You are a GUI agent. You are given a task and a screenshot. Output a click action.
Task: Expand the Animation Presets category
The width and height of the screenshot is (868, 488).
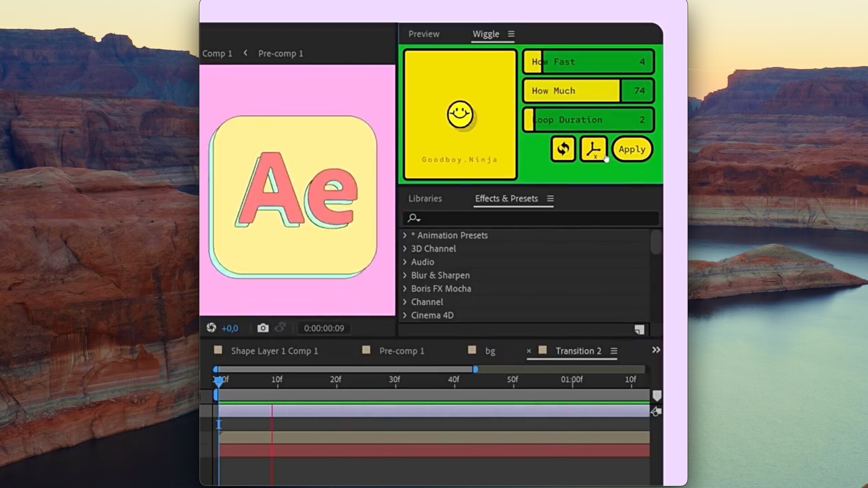(x=405, y=235)
